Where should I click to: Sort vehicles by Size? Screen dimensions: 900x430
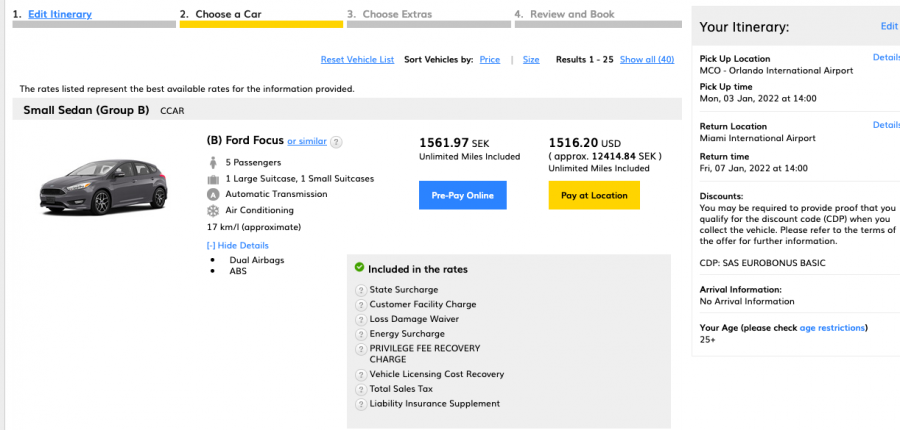pos(531,60)
